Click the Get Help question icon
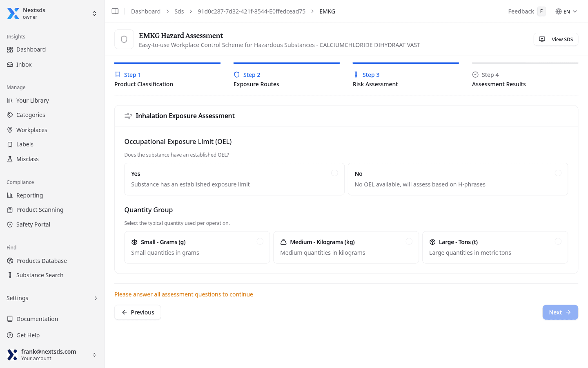This screenshot has width=588, height=368. coord(10,335)
